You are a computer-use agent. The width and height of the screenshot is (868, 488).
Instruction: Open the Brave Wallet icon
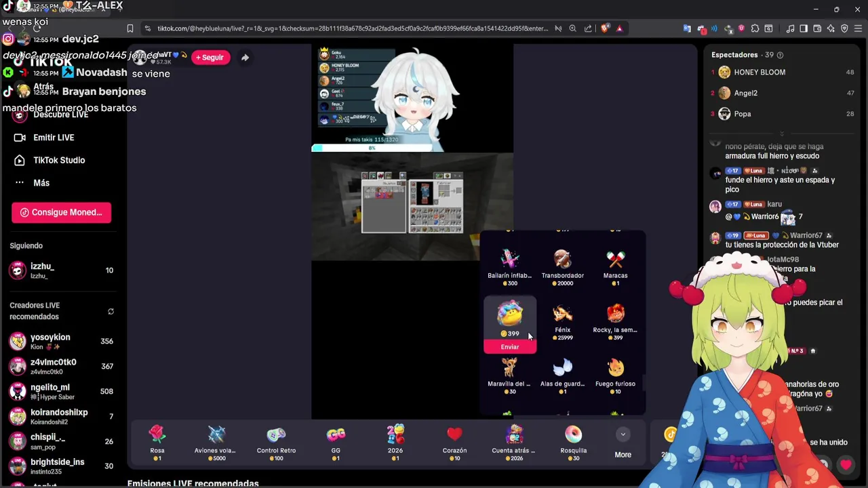point(817,28)
